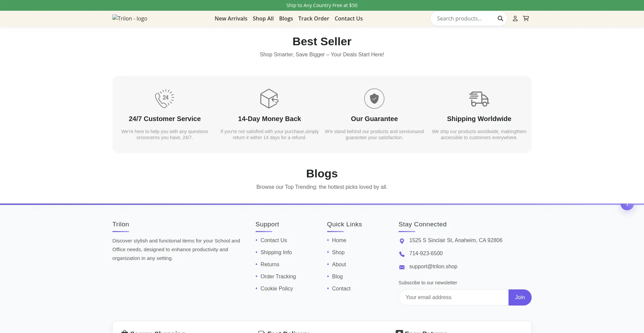
Task: Go to Shop All menu item
Action: (263, 18)
